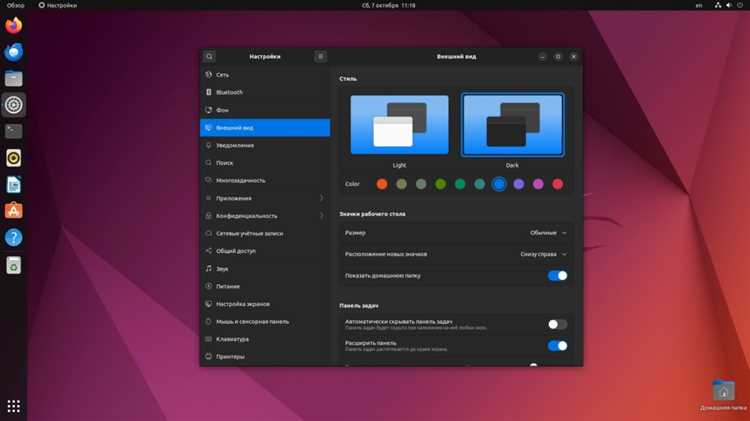The image size is (750, 421).
Task: Open the Сеть settings section
Action: click(x=265, y=75)
